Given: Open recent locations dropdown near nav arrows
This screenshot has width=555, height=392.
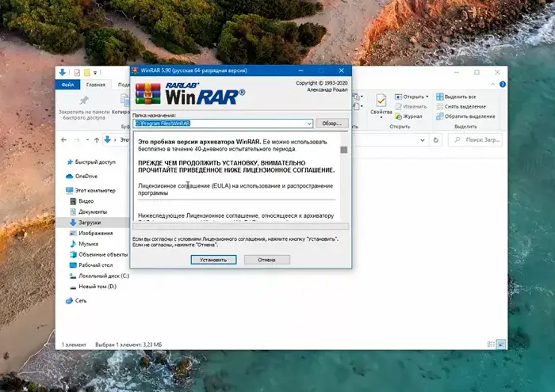Looking at the screenshot, I should [x=87, y=140].
